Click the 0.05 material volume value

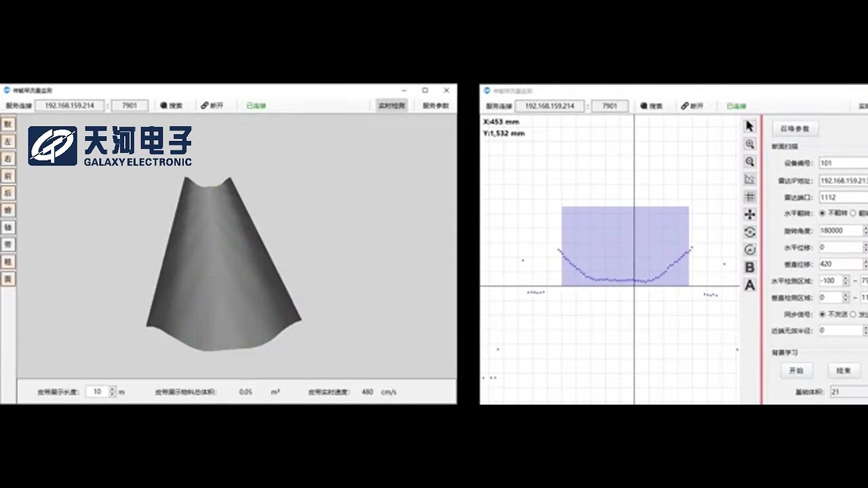(x=245, y=392)
